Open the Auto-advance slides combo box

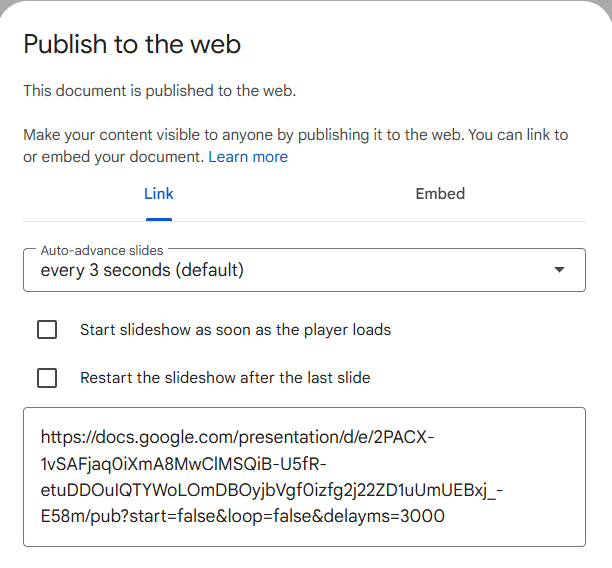pyautogui.click(x=304, y=270)
